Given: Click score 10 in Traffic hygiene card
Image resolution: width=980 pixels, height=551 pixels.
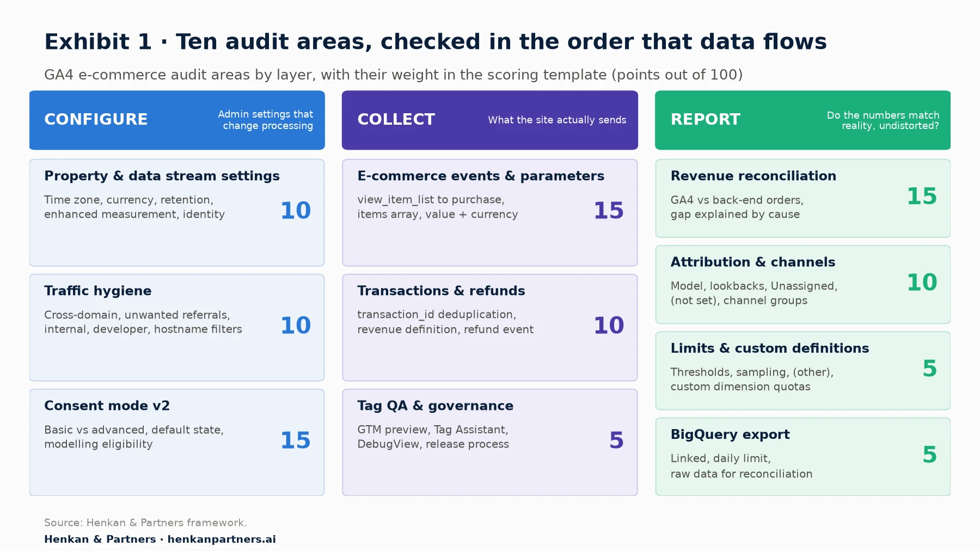Looking at the screenshot, I should click(296, 326).
